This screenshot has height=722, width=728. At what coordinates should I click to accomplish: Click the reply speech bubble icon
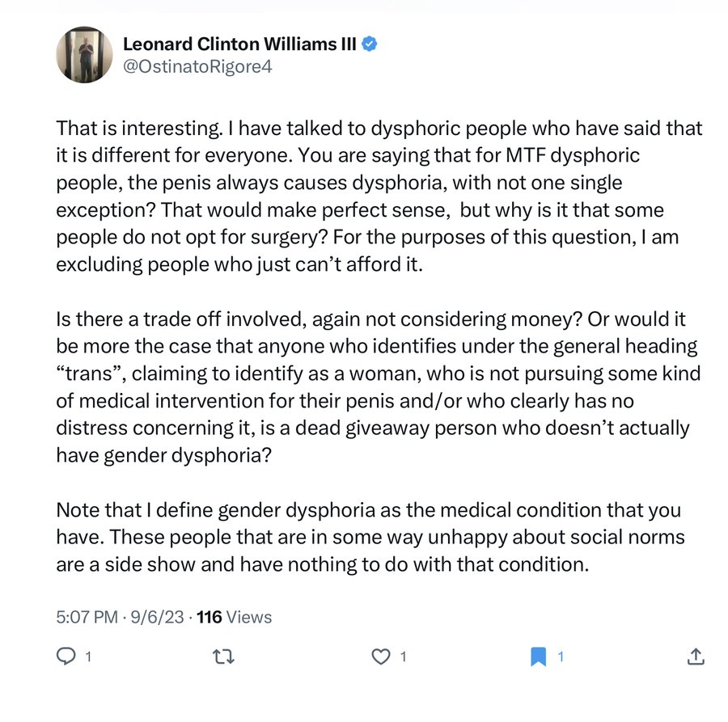pos(66,657)
